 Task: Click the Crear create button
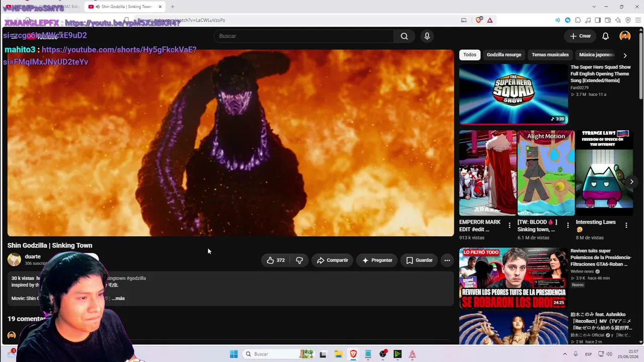point(580,36)
